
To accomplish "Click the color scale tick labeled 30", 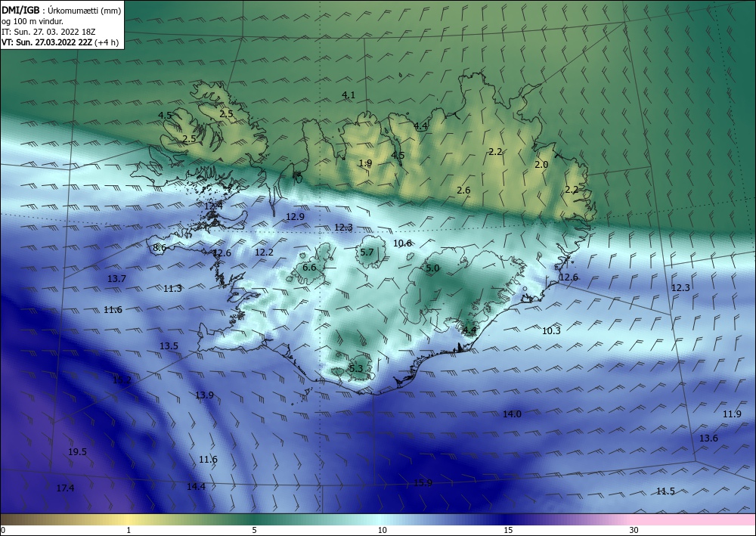I will (634, 530).
